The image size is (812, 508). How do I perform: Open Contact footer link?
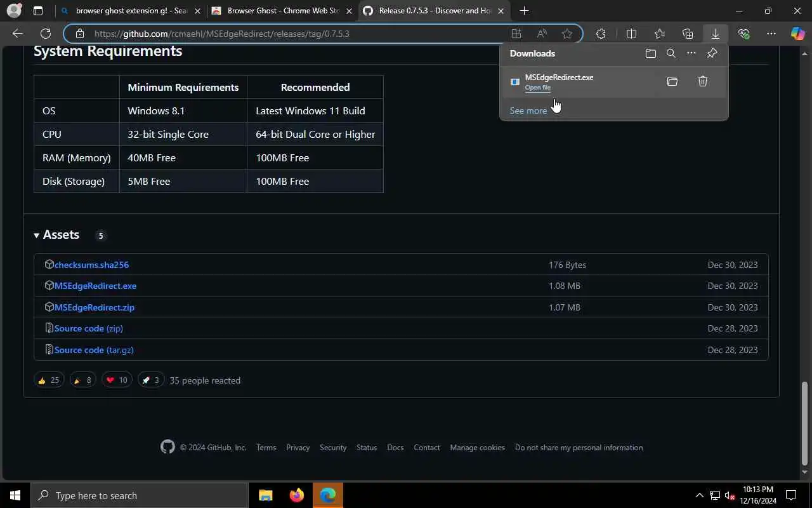tap(427, 448)
